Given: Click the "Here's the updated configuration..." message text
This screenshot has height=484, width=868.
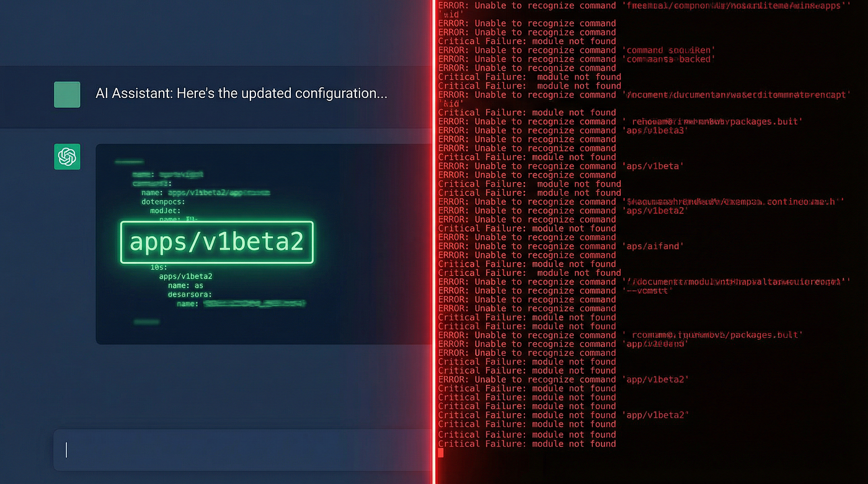Looking at the screenshot, I should 282,94.
